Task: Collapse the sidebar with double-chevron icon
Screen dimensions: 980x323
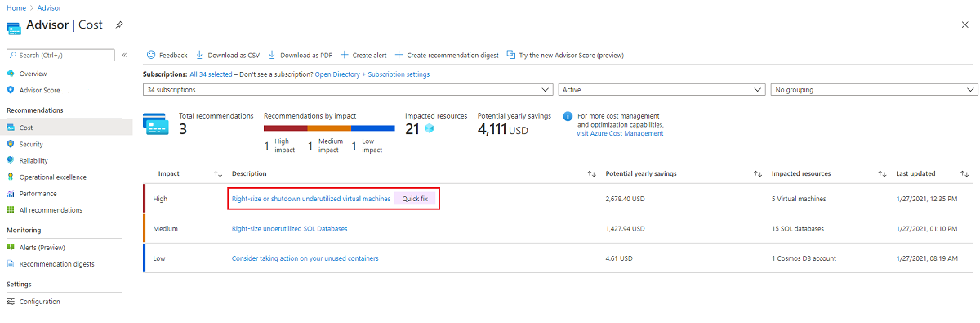Action: pos(124,55)
